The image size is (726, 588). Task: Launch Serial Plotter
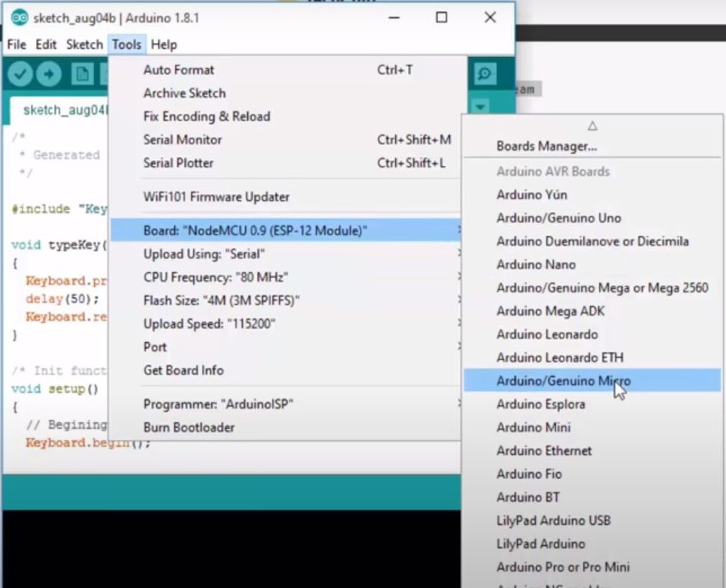point(286,162)
